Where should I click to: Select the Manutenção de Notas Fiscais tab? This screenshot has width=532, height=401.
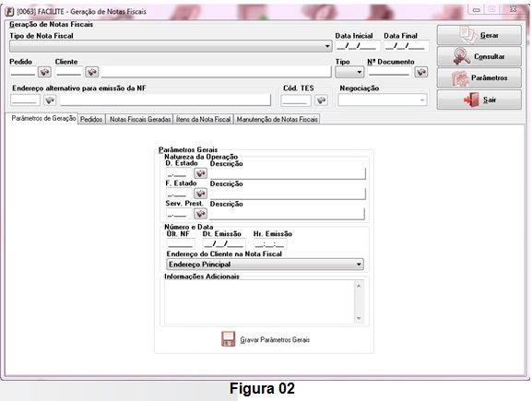(277, 120)
